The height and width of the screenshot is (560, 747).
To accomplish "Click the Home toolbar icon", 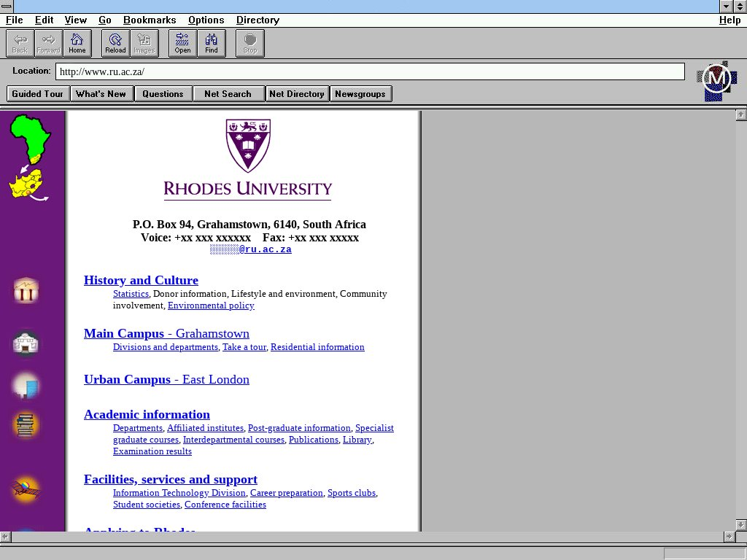I will pos(77,43).
